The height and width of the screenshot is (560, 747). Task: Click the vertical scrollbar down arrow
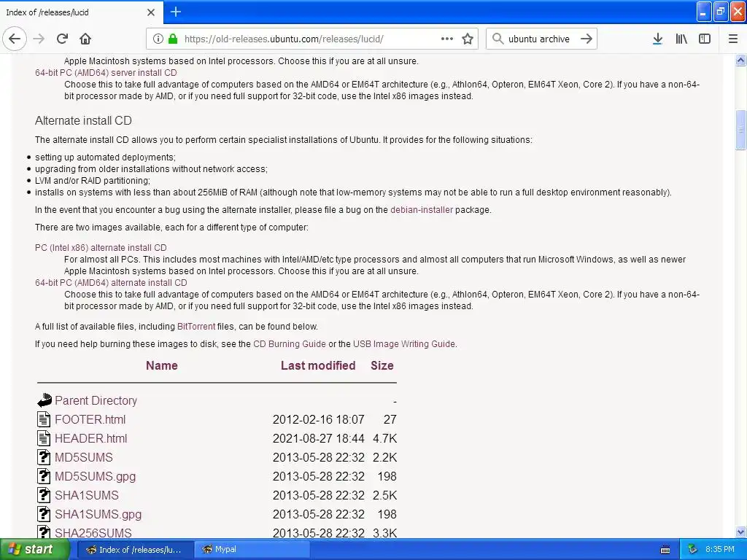[x=740, y=532]
